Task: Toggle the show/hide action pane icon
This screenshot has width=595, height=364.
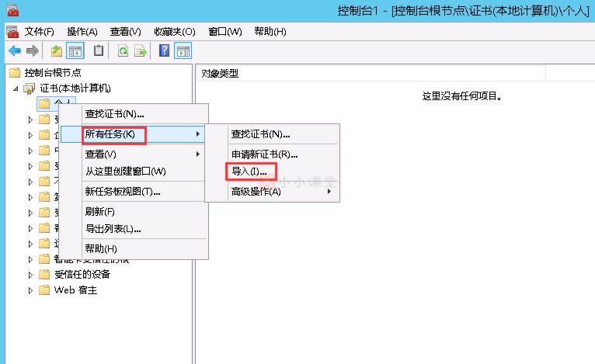Action: point(183,50)
